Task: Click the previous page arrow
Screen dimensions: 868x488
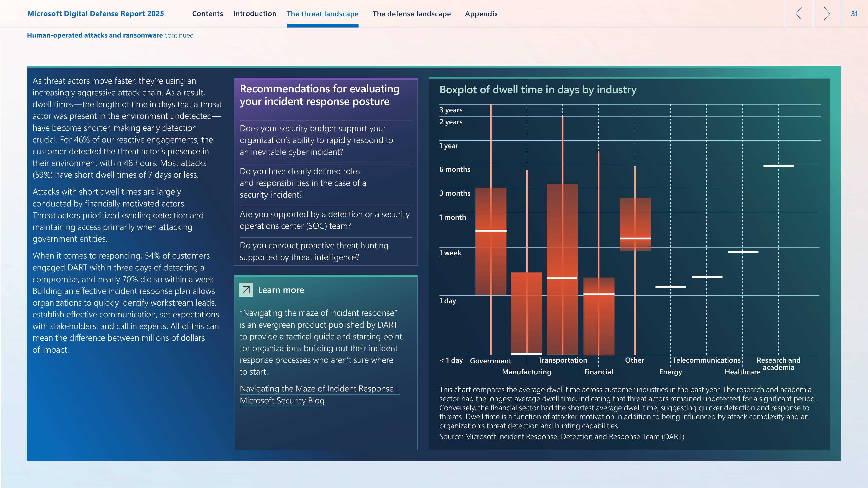Action: coord(799,13)
